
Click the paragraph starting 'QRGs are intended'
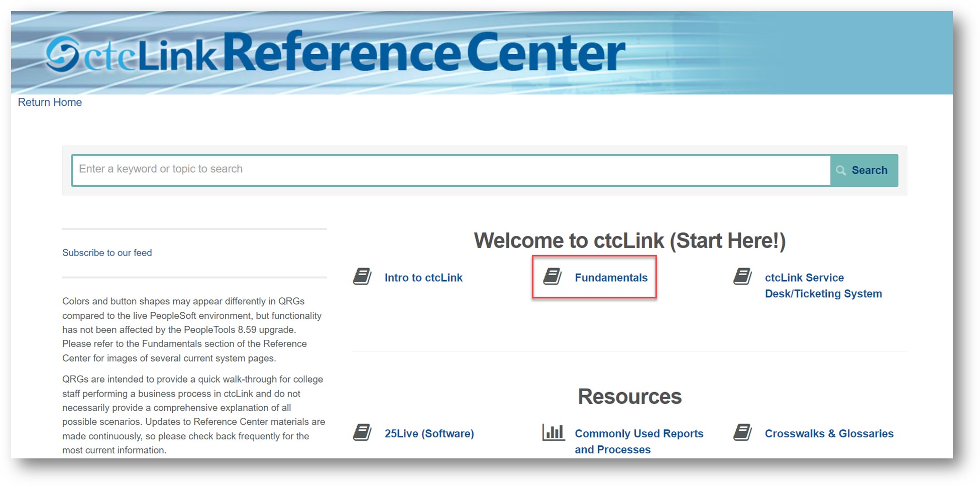click(194, 415)
